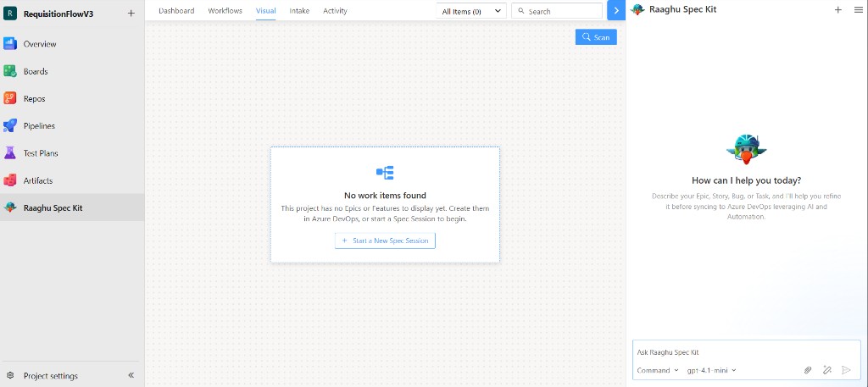Click the work item hierarchy icon in empty state
Screen dimensions: 868x387
point(385,173)
